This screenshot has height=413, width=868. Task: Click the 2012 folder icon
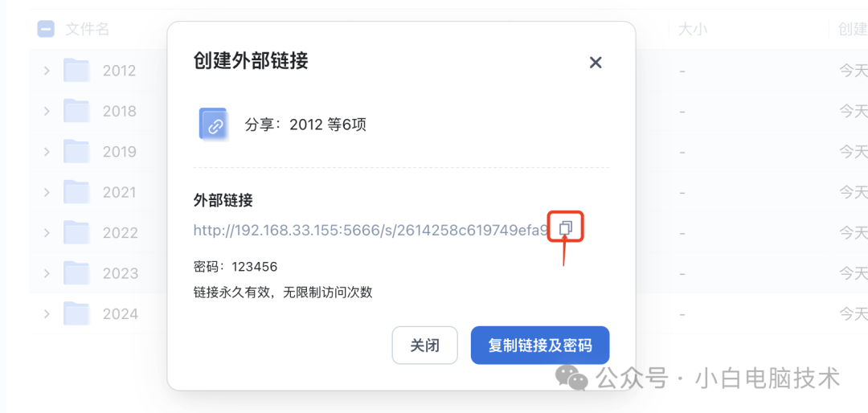click(x=76, y=71)
